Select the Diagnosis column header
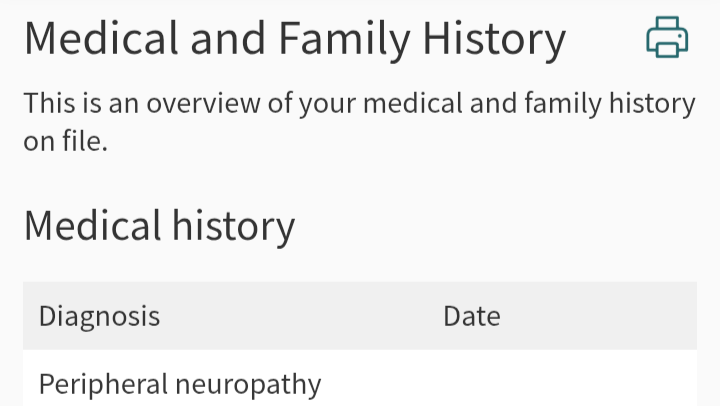The width and height of the screenshot is (720, 406). (99, 317)
